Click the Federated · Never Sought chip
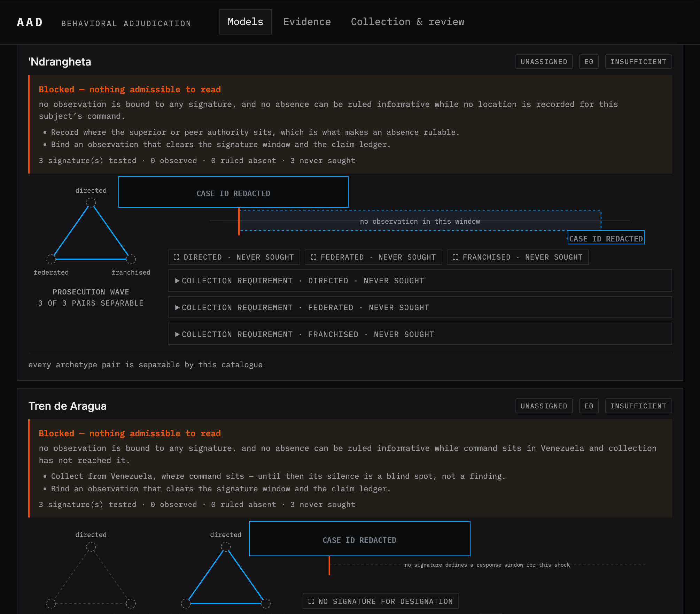This screenshot has height=614, width=700. (373, 257)
